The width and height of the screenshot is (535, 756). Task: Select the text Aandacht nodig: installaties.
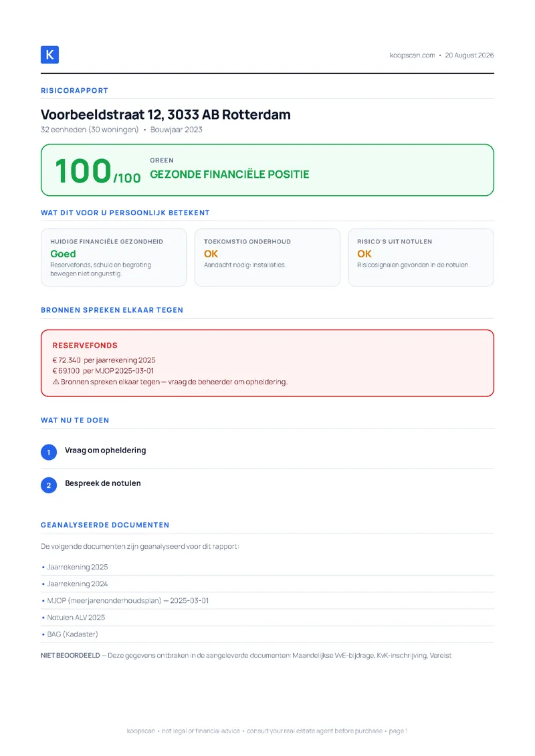point(245,265)
